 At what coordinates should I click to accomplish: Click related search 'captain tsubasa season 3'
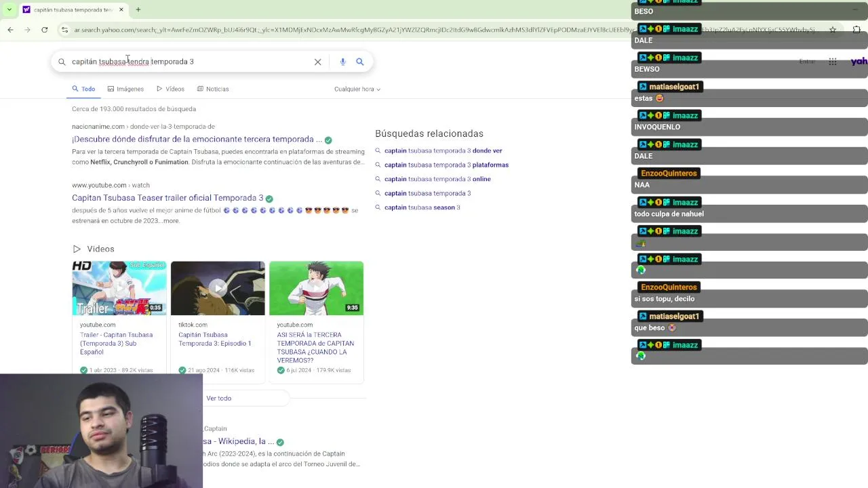[x=422, y=207]
